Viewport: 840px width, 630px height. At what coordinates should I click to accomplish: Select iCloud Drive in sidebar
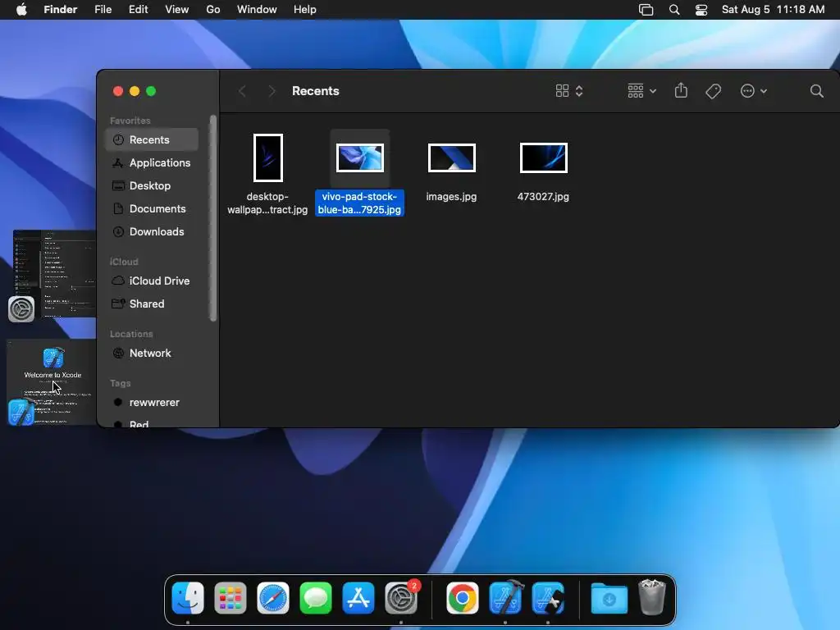pos(152,281)
